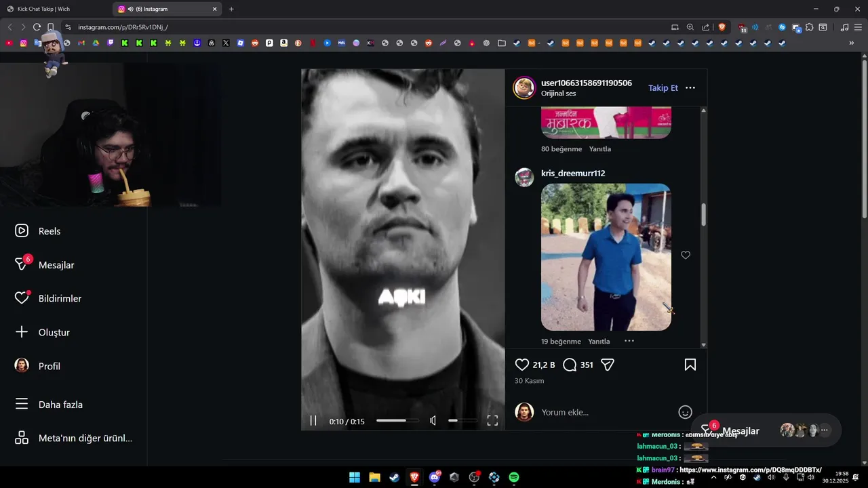Viewport: 868px width, 488px height.
Task: Click the video progress seek bar
Action: point(397,421)
